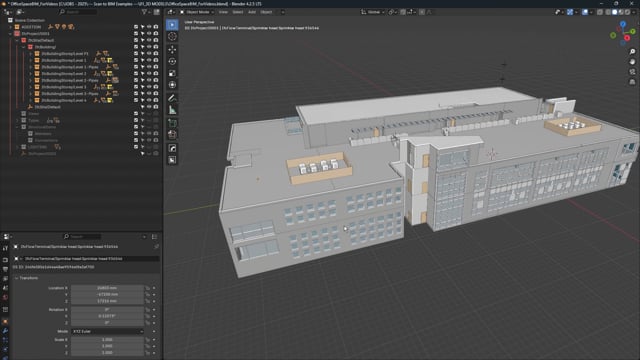Select the Rotate tool
This screenshot has height=360, width=640.
172,61
